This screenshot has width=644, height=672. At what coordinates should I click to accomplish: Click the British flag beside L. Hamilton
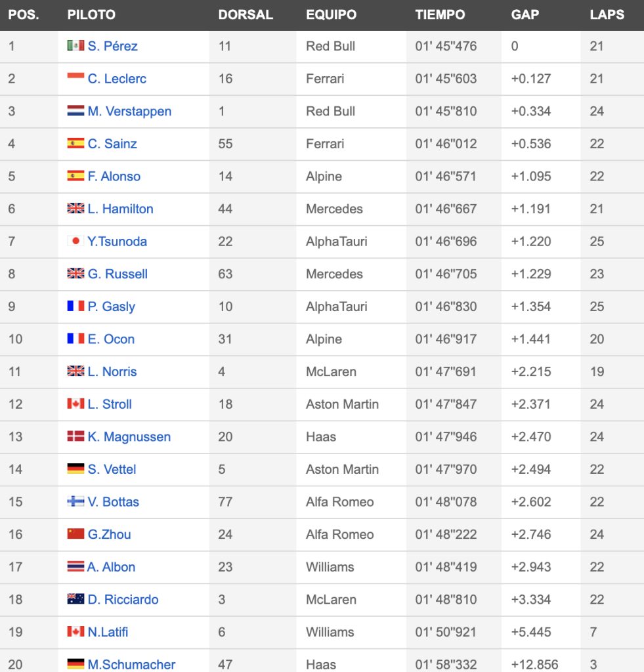pyautogui.click(x=75, y=208)
